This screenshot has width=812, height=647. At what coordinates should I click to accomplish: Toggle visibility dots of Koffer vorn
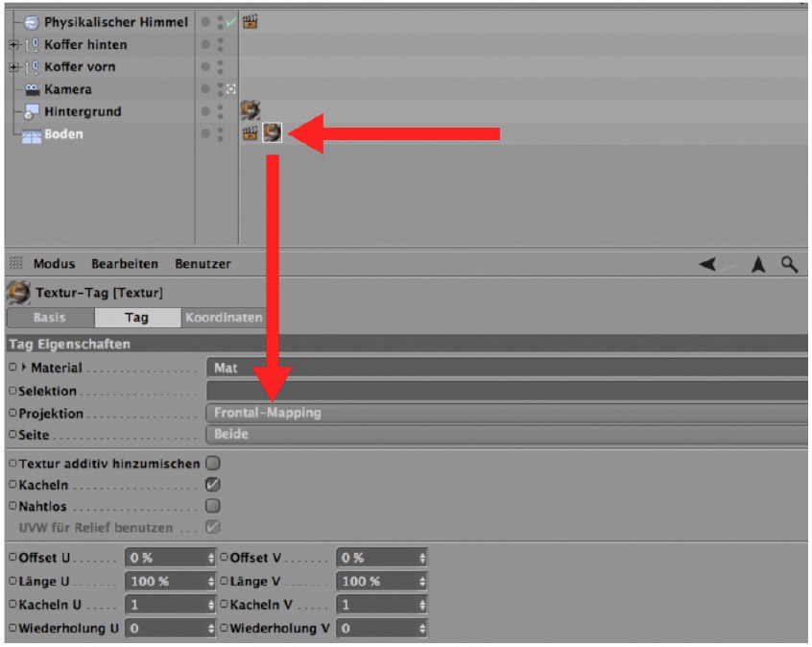[220, 67]
